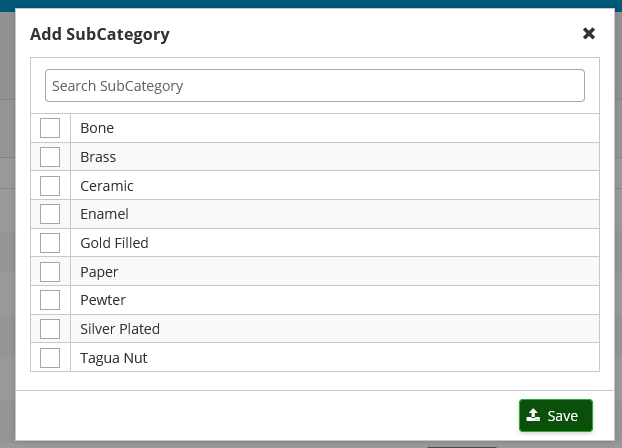Check the Ceramic option
The width and height of the screenshot is (622, 448).
(x=50, y=186)
